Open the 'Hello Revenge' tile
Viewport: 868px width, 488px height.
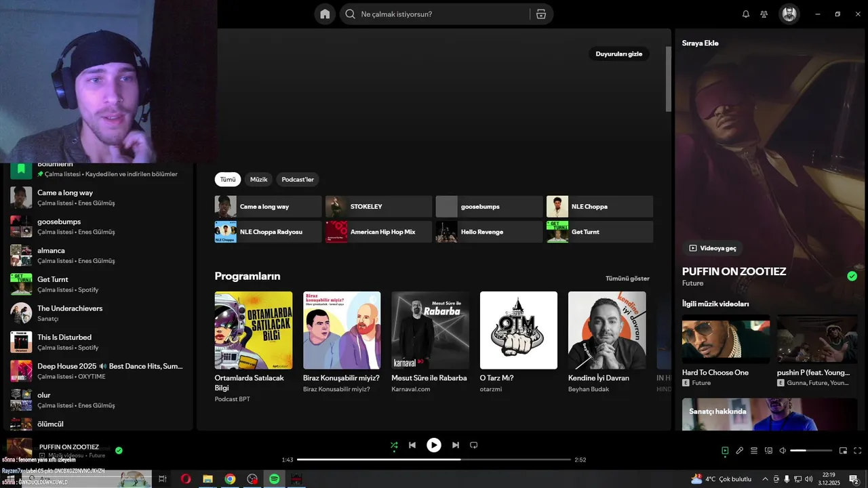pos(489,232)
